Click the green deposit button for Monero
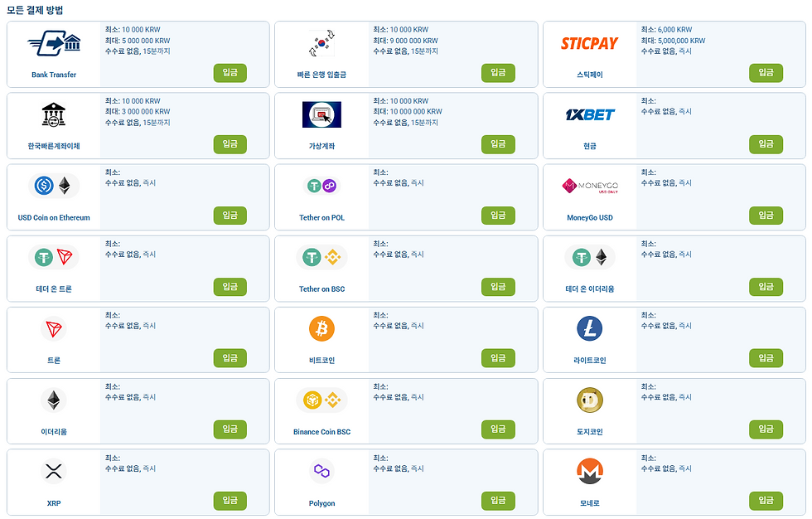Image resolution: width=812 pixels, height=519 pixels. coord(766,501)
